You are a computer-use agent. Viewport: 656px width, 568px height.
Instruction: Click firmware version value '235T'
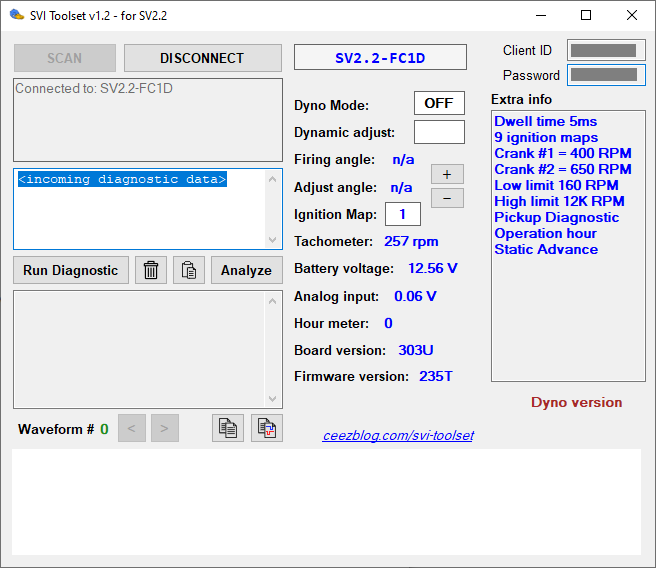[436, 376]
